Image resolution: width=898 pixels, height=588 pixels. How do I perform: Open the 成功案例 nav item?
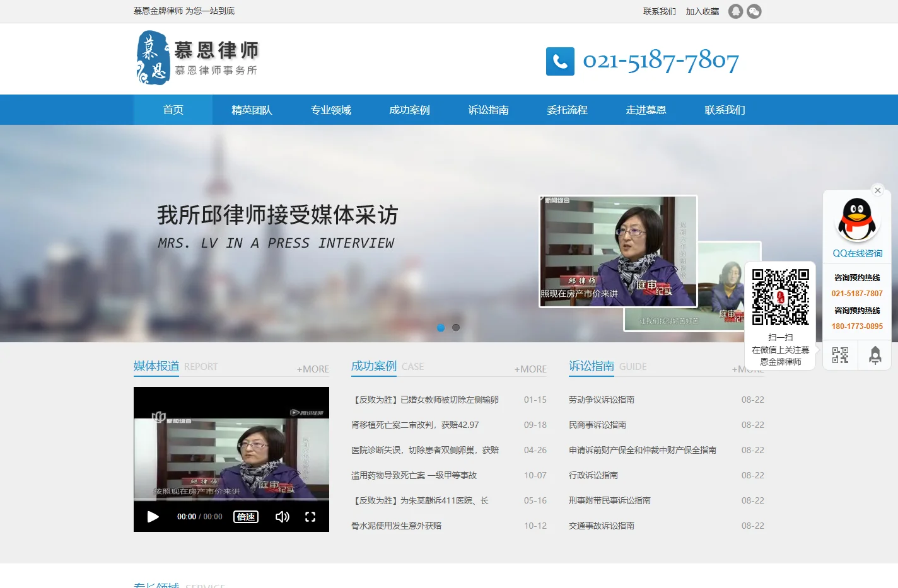click(x=409, y=110)
